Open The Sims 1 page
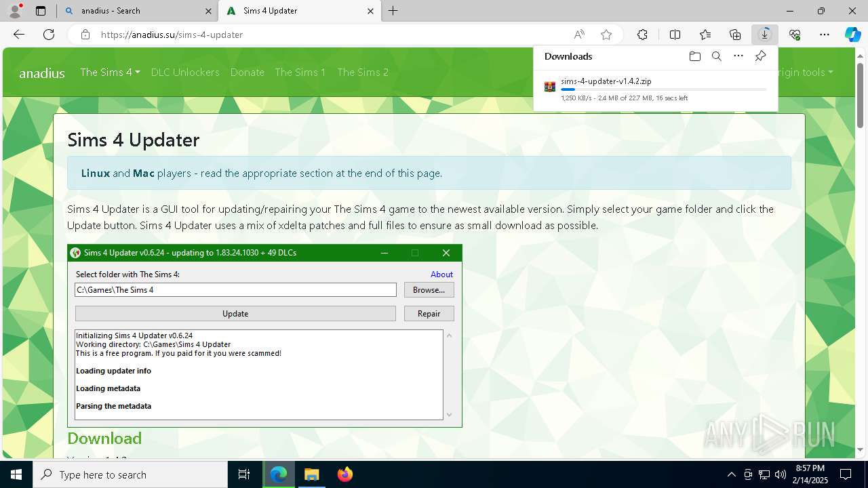868x488 pixels. pyautogui.click(x=300, y=72)
